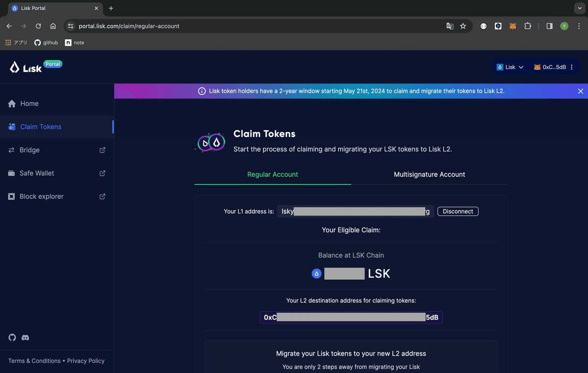Click the L1 address field
The width and height of the screenshot is (588, 373).
point(355,211)
